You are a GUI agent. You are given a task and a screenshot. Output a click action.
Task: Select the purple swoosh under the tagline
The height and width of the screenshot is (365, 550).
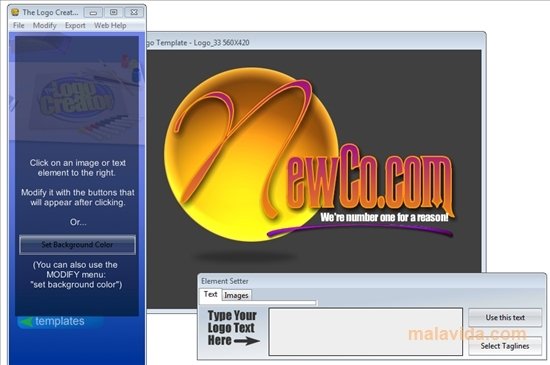point(360,230)
